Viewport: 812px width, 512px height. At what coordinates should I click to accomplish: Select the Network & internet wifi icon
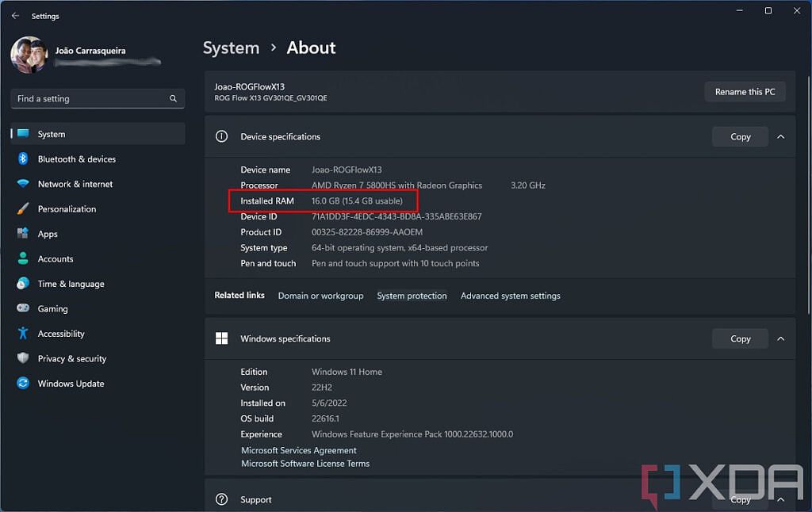coord(24,184)
